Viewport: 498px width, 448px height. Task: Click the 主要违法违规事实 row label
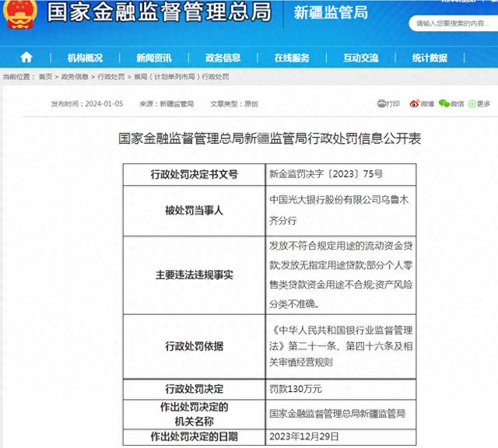click(x=194, y=275)
